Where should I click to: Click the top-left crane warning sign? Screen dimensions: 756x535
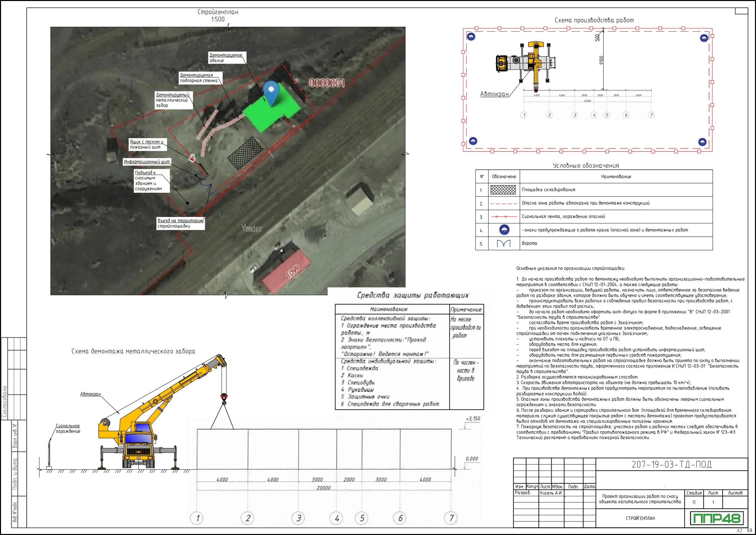point(471,37)
